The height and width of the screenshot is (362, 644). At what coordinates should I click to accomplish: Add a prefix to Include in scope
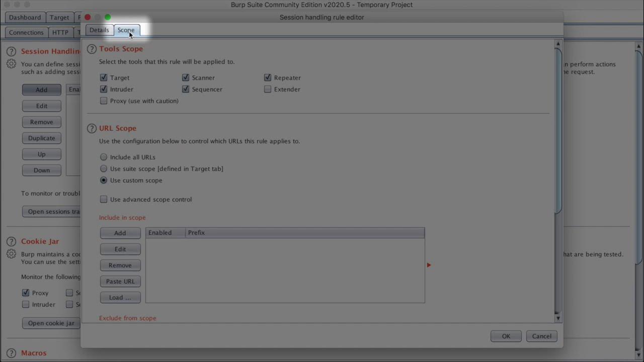(x=120, y=233)
